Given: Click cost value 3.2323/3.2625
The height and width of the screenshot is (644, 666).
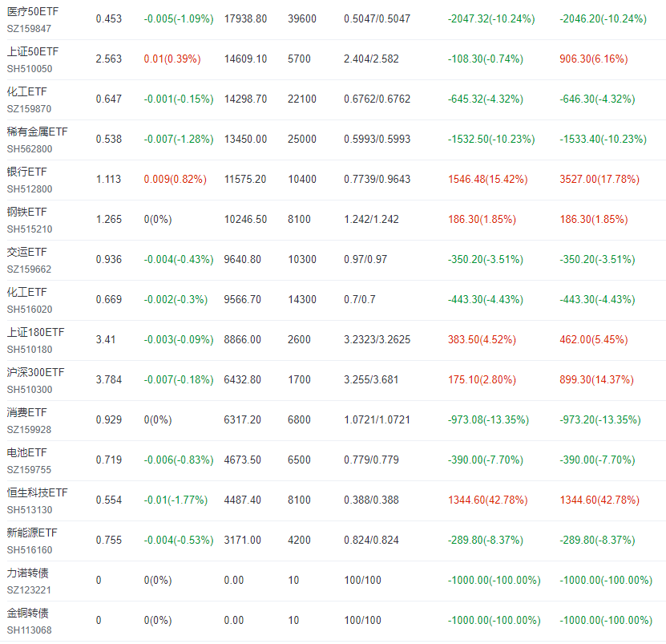Looking at the screenshot, I should [377, 339].
